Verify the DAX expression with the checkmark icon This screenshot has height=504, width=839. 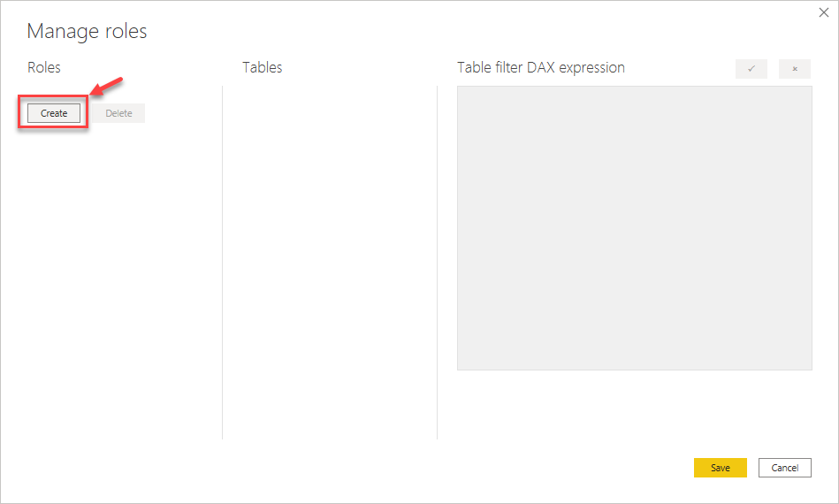(x=751, y=69)
